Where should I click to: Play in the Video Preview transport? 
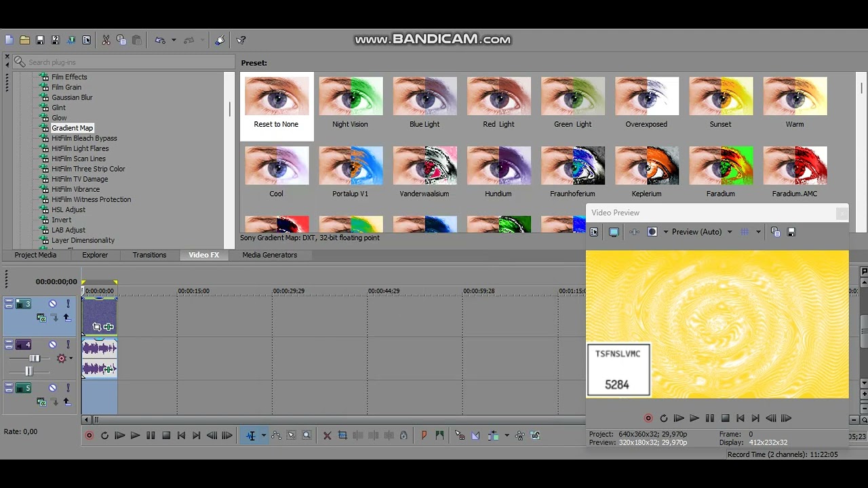[x=694, y=419]
